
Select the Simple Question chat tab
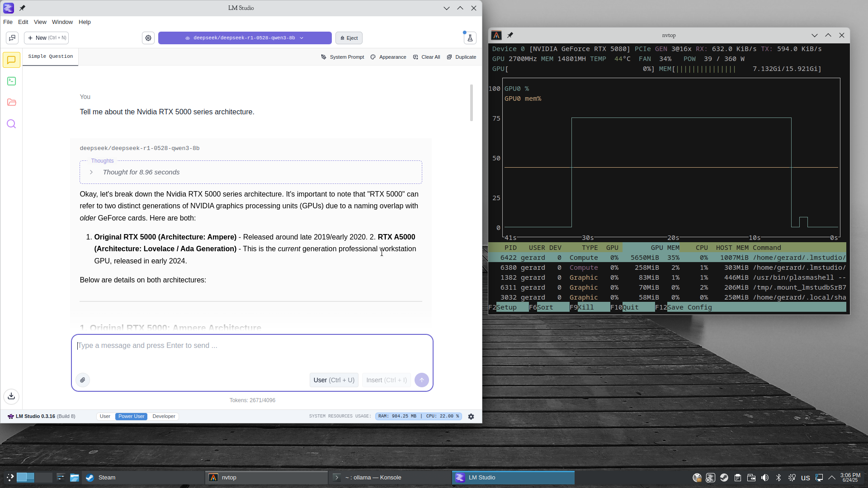coord(50,56)
